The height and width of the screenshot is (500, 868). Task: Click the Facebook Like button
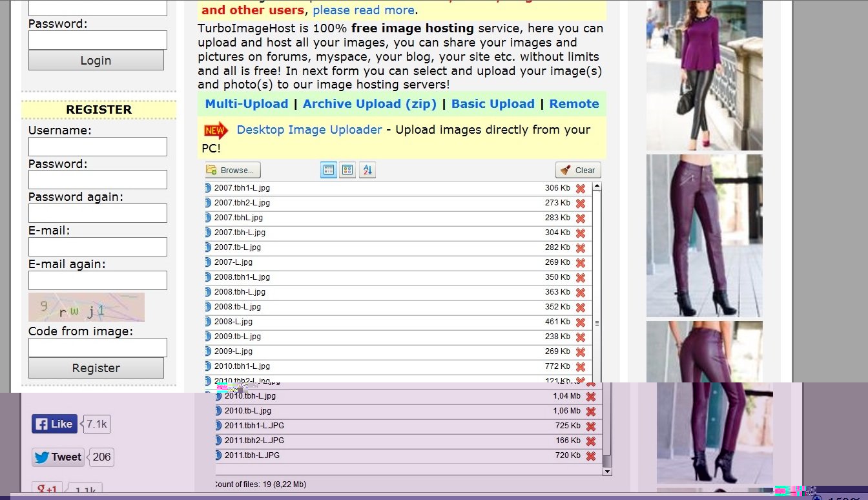[54, 424]
